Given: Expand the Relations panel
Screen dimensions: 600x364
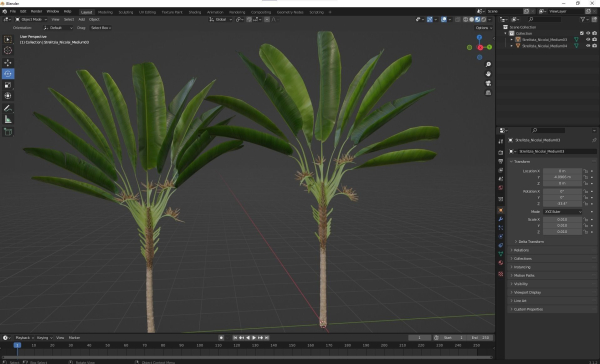Looking at the screenshot, I should click(x=520, y=250).
